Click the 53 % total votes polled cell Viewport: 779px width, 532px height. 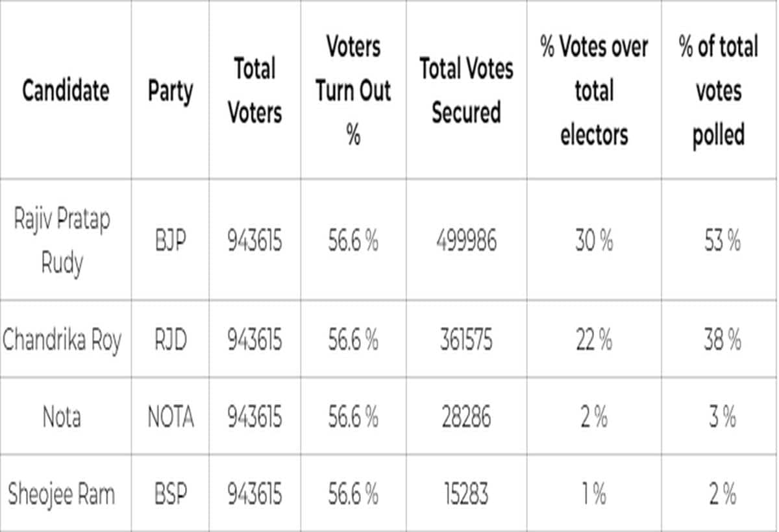tap(722, 241)
